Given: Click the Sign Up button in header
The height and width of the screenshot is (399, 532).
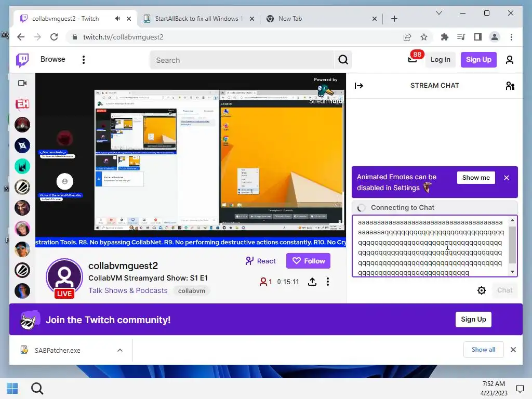Looking at the screenshot, I should [x=478, y=60].
